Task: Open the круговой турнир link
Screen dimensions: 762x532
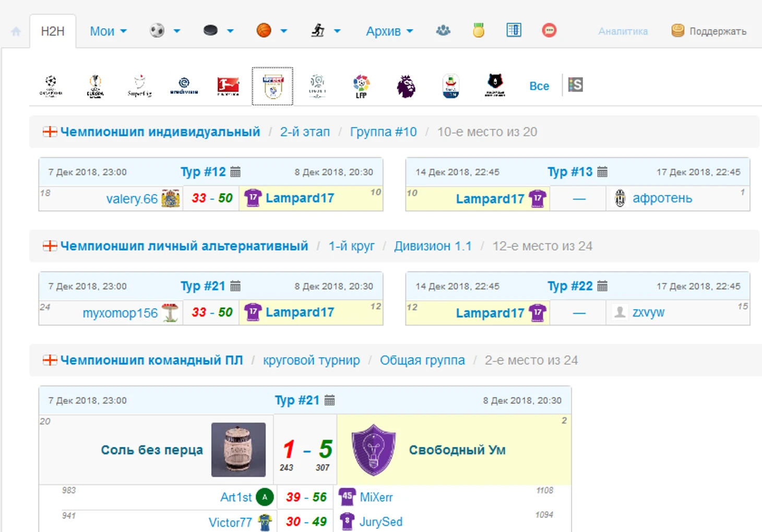Action: point(312,360)
